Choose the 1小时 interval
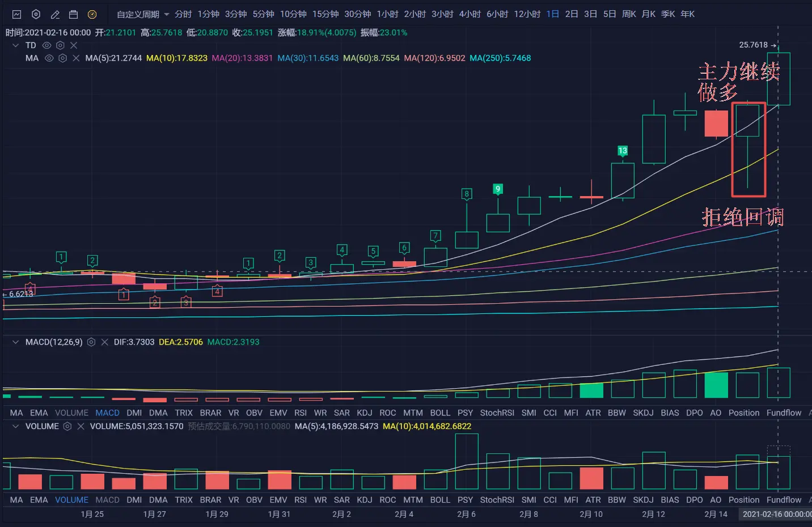Image resolution: width=812 pixels, height=527 pixels. [388, 14]
